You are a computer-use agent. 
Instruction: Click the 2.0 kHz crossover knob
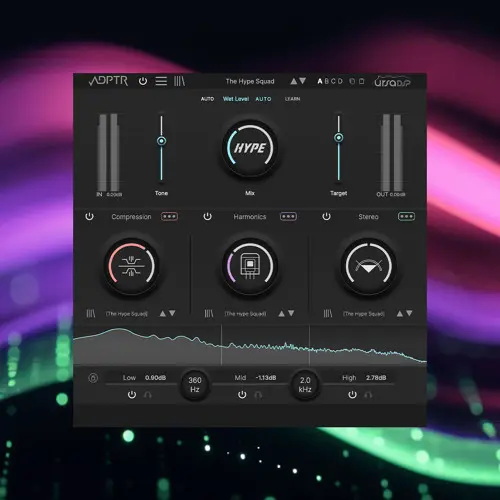(x=305, y=385)
